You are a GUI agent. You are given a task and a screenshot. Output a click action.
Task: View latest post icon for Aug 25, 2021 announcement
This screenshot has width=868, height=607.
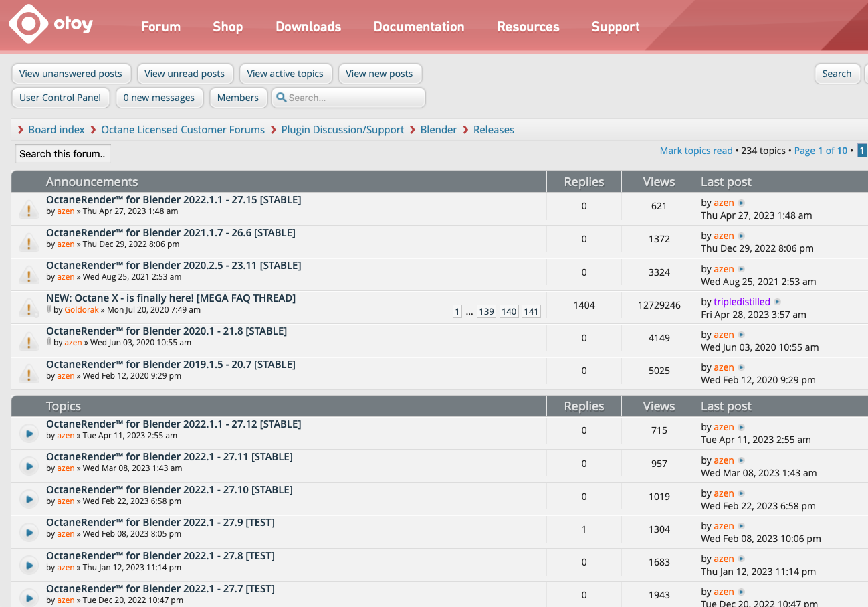coord(741,269)
